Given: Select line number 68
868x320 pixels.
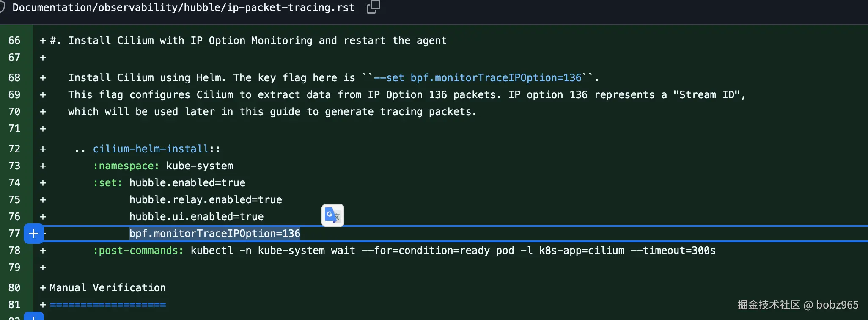Looking at the screenshot, I should 14,78.
